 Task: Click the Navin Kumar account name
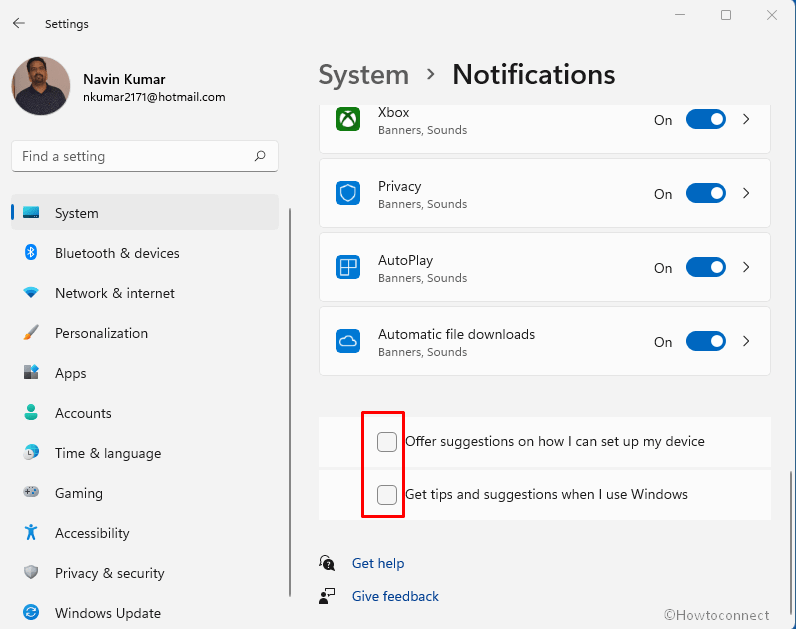coord(124,79)
